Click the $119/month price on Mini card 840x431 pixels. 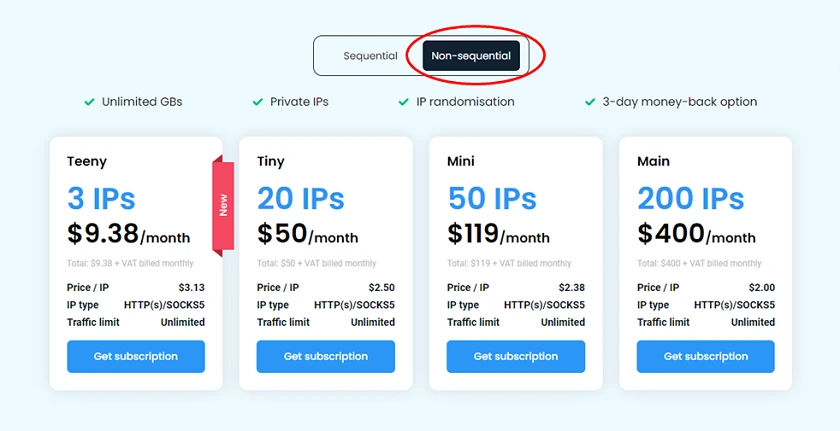498,234
